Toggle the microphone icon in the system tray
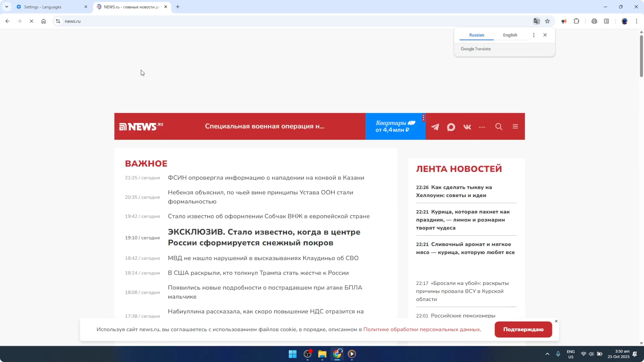This screenshot has width=644, height=362. click(558, 354)
